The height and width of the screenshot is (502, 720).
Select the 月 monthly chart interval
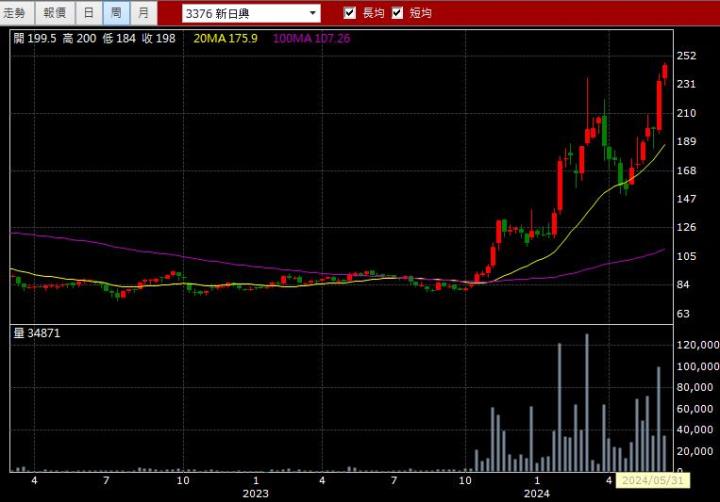coord(144,13)
